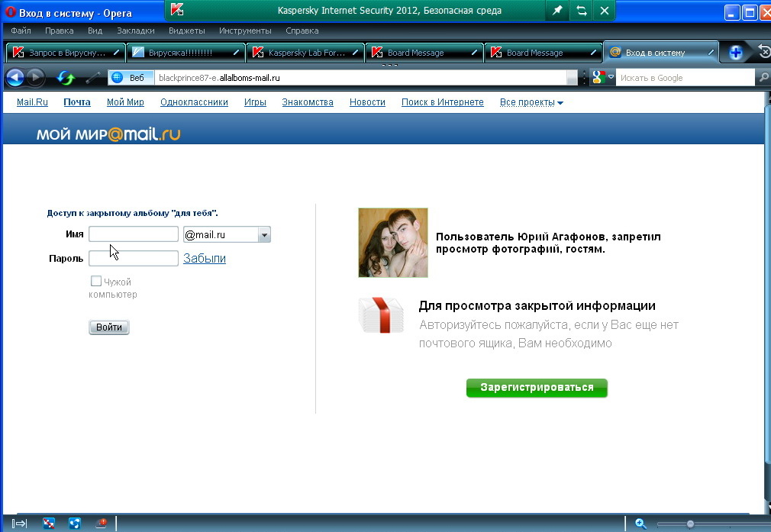Switch to Запрос в Вирусну... tab
Image resolution: width=771 pixels, height=532 pixels.
pos(65,53)
